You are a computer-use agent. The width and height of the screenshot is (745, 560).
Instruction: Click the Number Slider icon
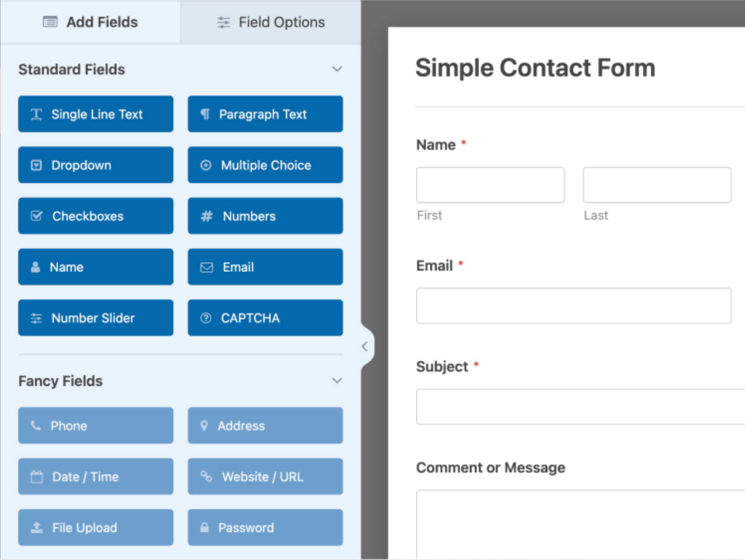pyautogui.click(x=36, y=318)
